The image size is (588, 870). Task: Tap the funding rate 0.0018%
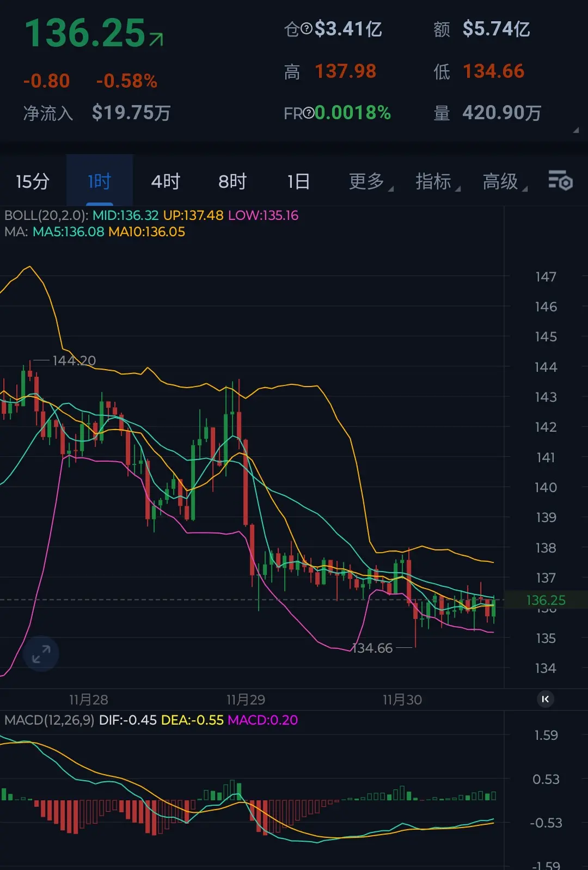[353, 113]
